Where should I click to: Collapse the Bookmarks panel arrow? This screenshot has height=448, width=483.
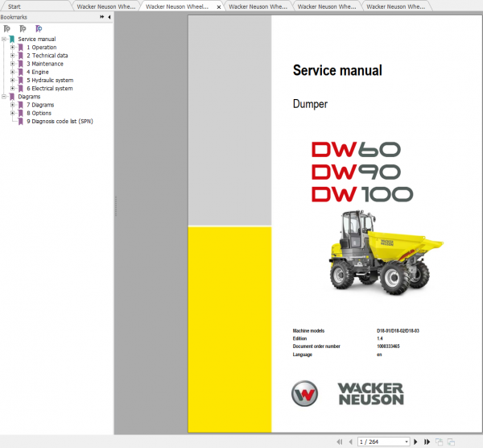click(x=109, y=17)
